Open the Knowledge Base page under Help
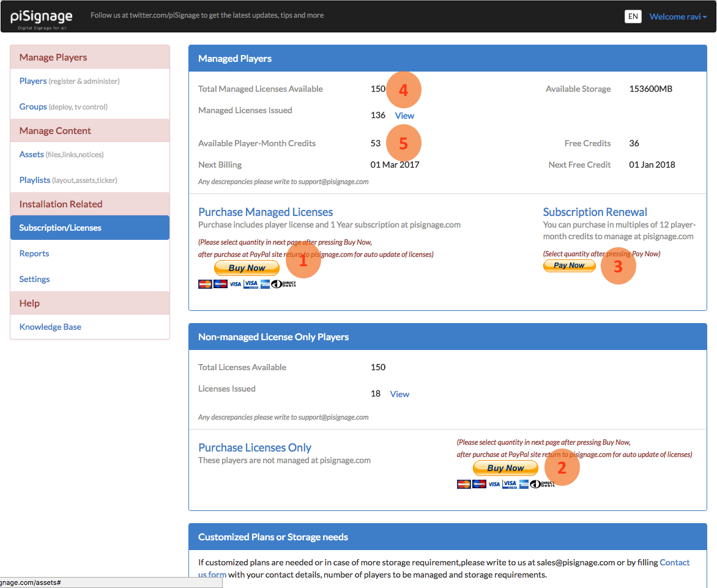Screen dimensions: 717x588 click(50, 327)
